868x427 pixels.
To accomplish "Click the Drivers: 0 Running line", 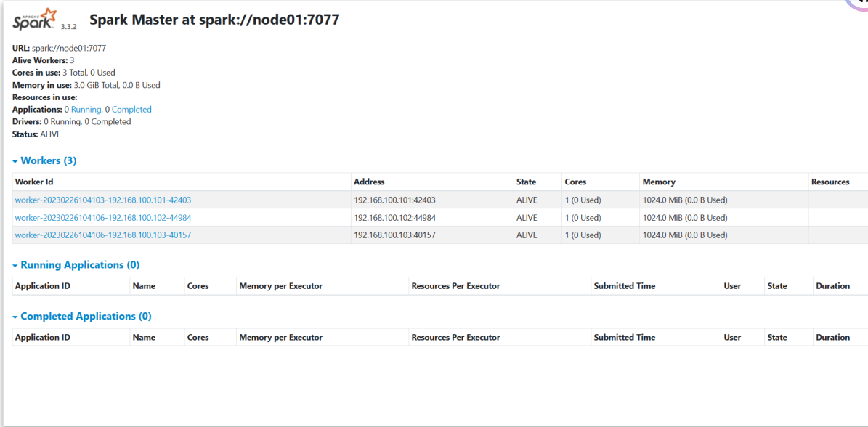I will pyautogui.click(x=71, y=122).
